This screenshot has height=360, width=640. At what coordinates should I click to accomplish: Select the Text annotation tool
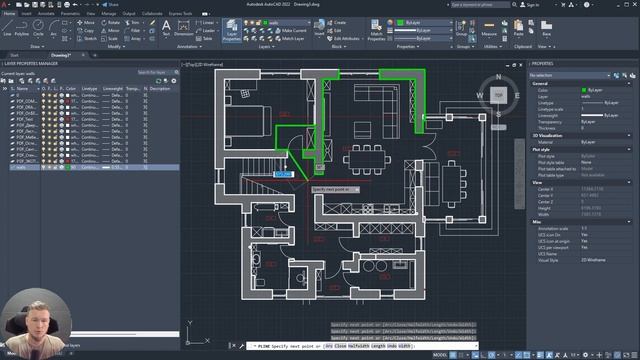coord(166,28)
